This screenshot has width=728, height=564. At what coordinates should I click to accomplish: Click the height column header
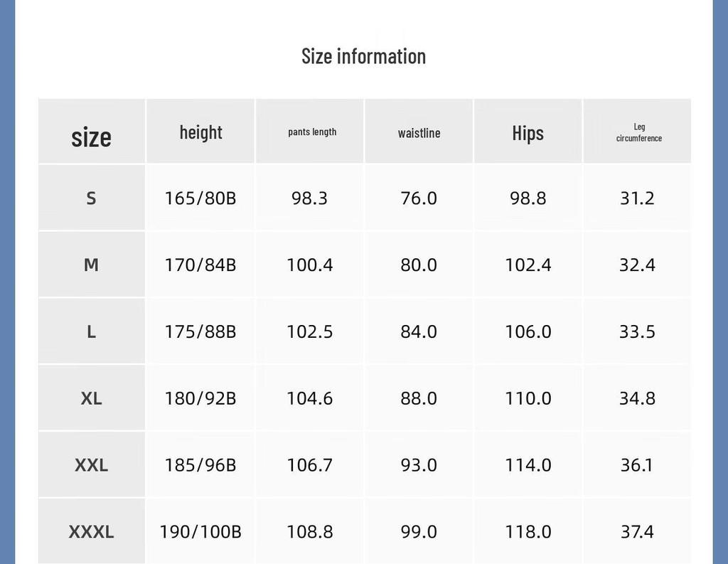point(200,133)
